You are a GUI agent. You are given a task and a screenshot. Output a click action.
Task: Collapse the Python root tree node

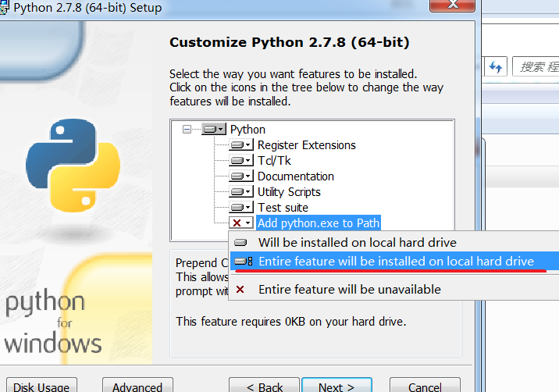187,129
